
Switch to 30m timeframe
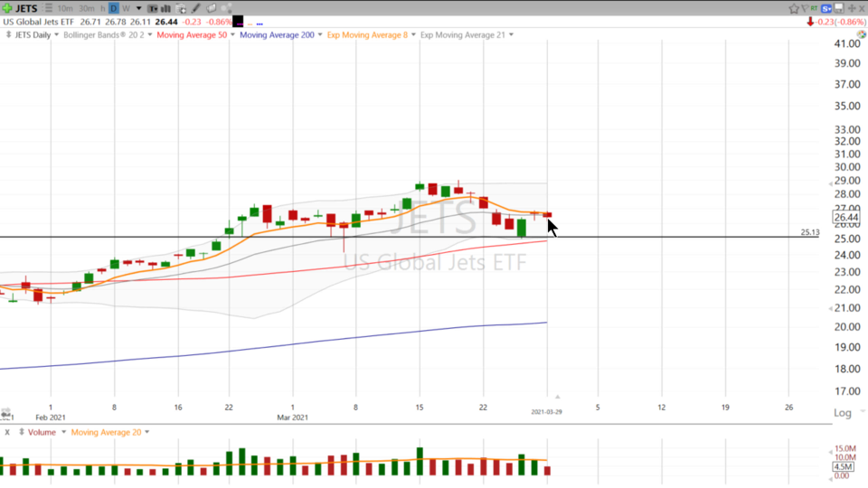tap(87, 8)
